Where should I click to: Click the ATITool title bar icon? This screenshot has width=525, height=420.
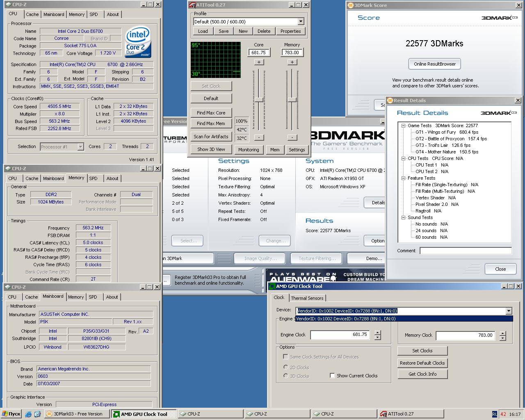click(x=193, y=5)
